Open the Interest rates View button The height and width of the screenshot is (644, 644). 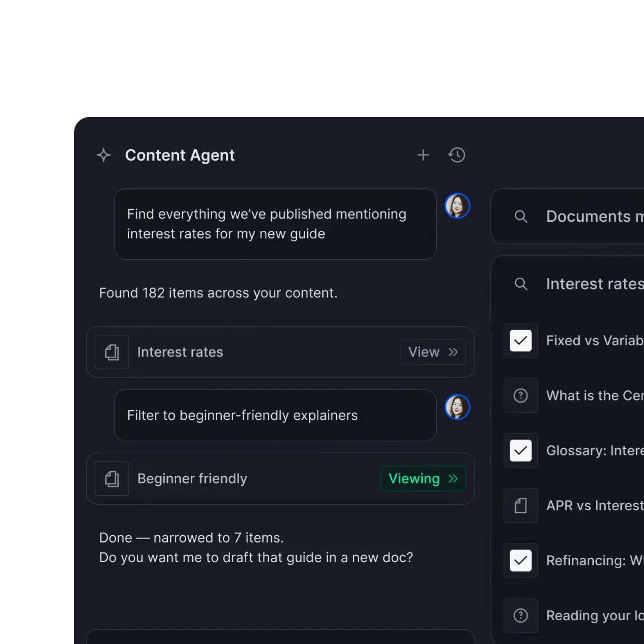(433, 352)
